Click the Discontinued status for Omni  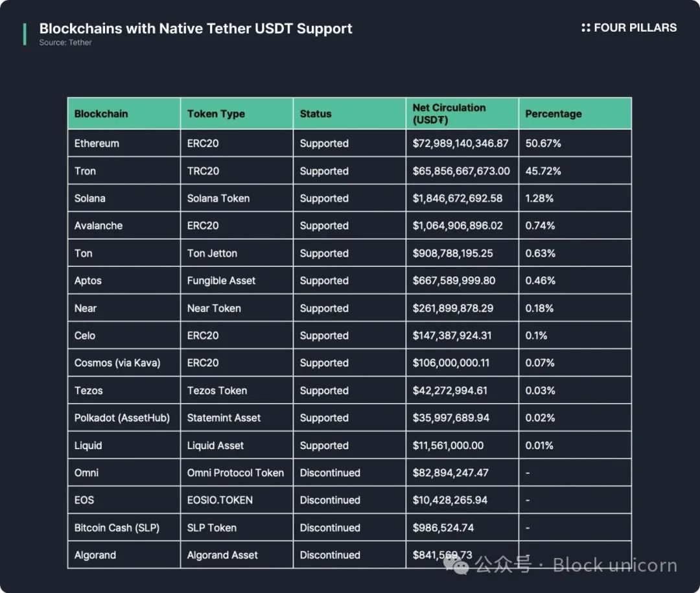(330, 473)
